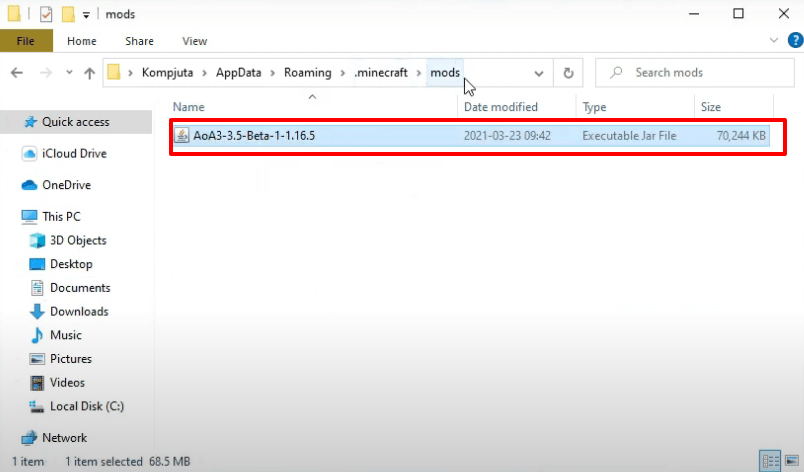The height and width of the screenshot is (472, 804).
Task: Navigate to Roaming breadcrumb folder
Action: click(x=308, y=73)
